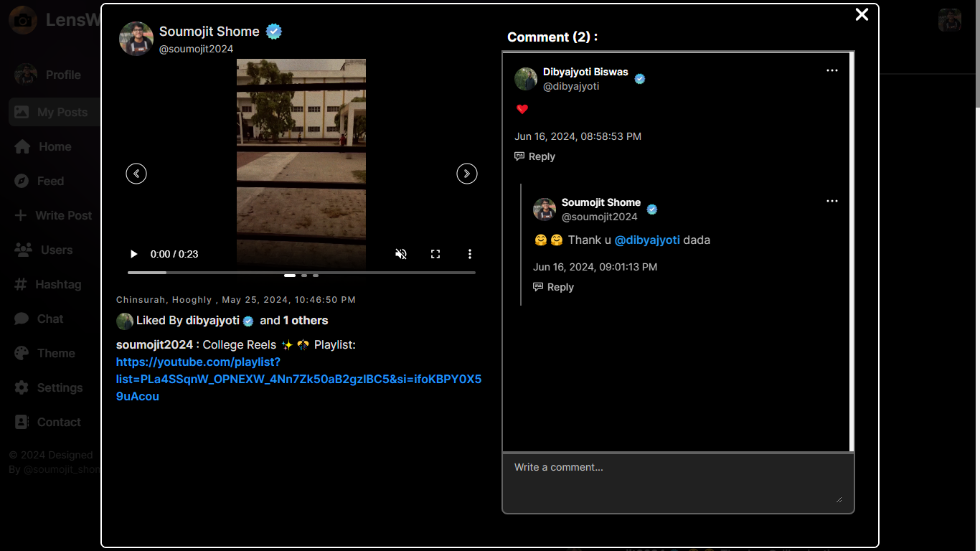980x551 pixels.
Task: Reply to Dibyajyoti Biswas's comment
Action: click(x=535, y=156)
